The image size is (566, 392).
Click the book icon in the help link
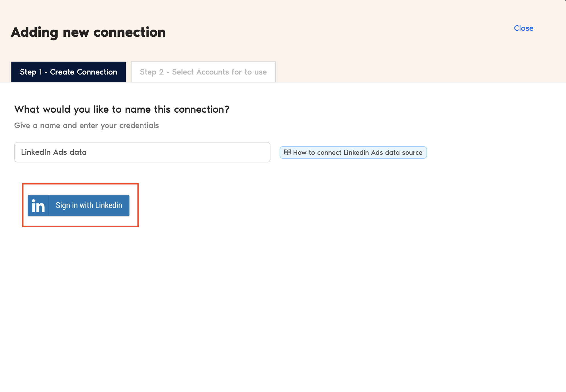pos(288,152)
